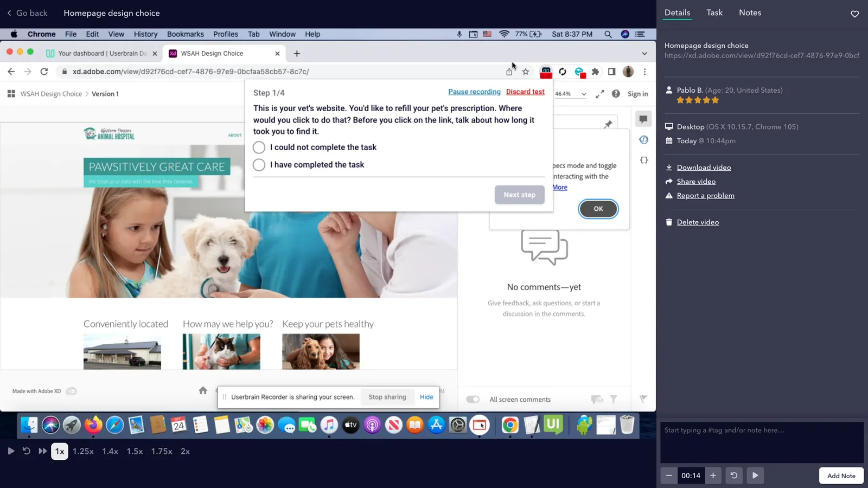Play the video with the play button
This screenshot has height=488, width=868.
pyautogui.click(x=11, y=451)
